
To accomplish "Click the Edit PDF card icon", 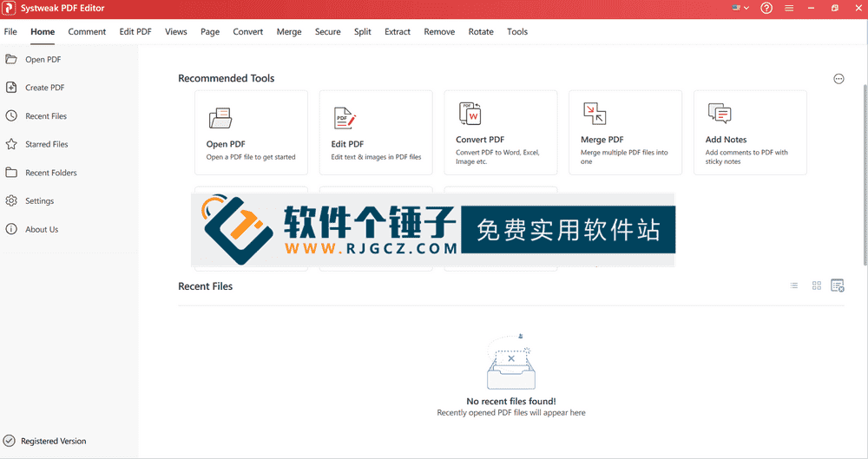I will pyautogui.click(x=345, y=118).
